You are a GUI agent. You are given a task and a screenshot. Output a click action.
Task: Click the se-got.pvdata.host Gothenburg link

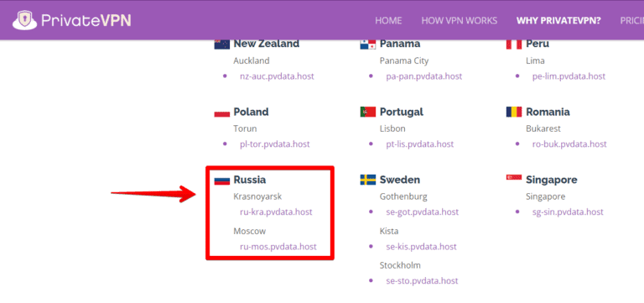(x=423, y=212)
